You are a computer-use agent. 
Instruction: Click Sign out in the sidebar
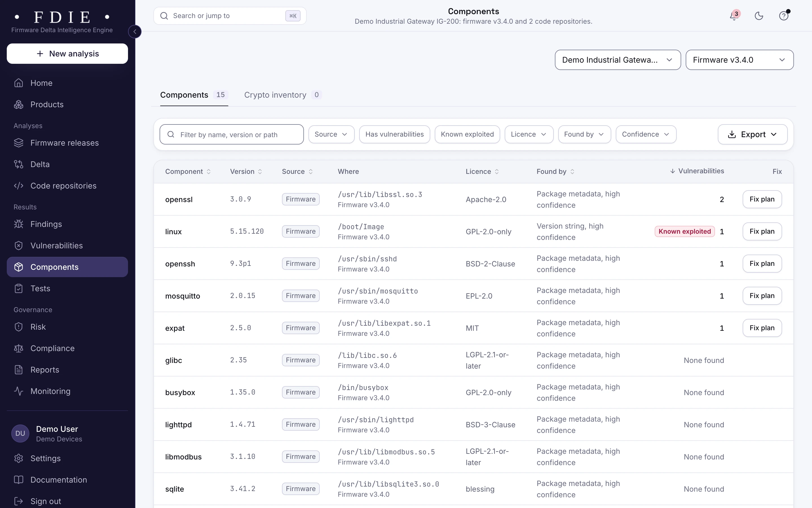click(x=67, y=501)
